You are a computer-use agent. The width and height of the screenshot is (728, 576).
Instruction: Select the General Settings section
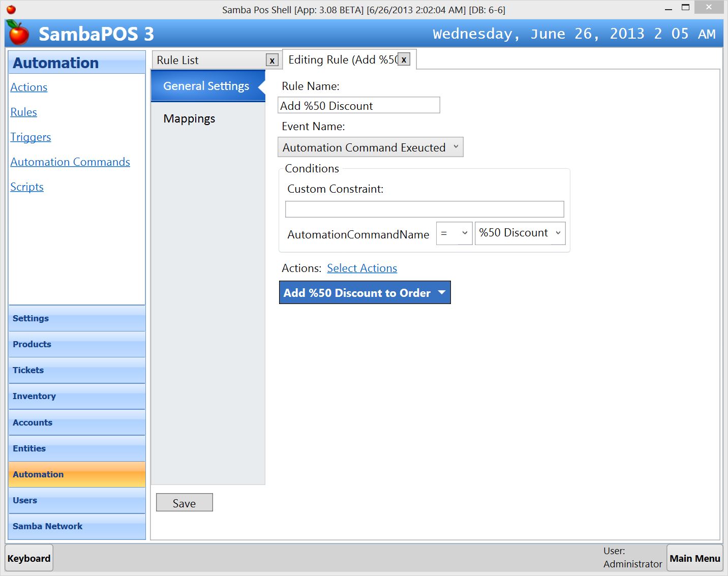[x=206, y=86]
